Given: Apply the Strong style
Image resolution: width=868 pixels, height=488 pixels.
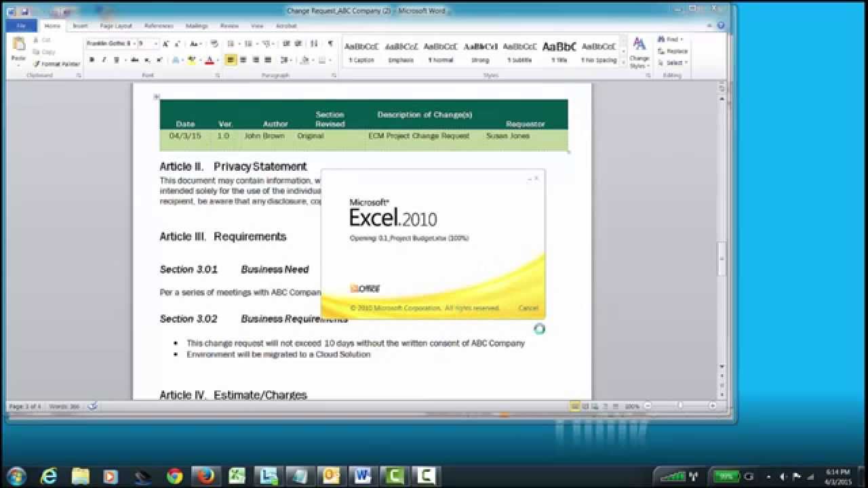Looking at the screenshot, I should pos(480,52).
